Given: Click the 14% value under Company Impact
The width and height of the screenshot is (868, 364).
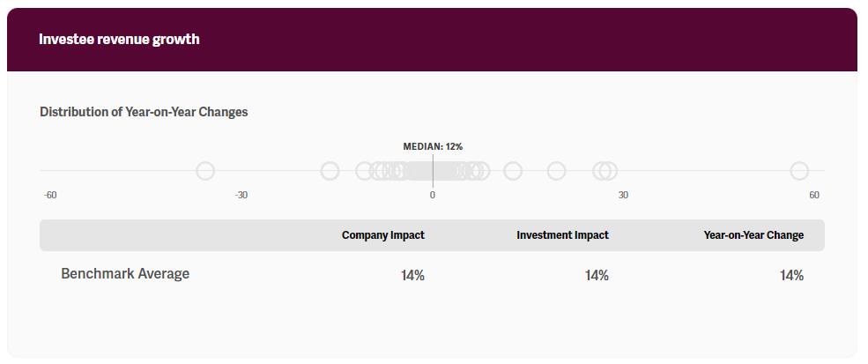Looking at the screenshot, I should tap(412, 276).
